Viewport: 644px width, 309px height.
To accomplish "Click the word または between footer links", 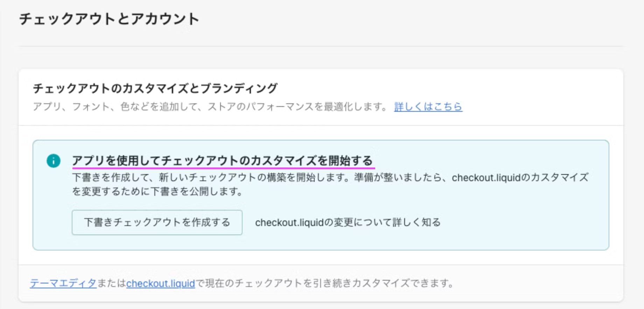I will pos(111,283).
